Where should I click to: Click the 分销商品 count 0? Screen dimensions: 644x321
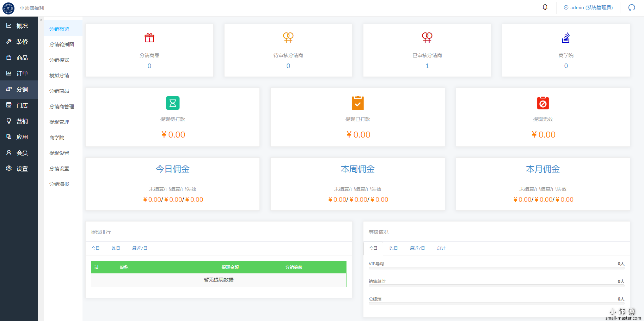pos(149,66)
